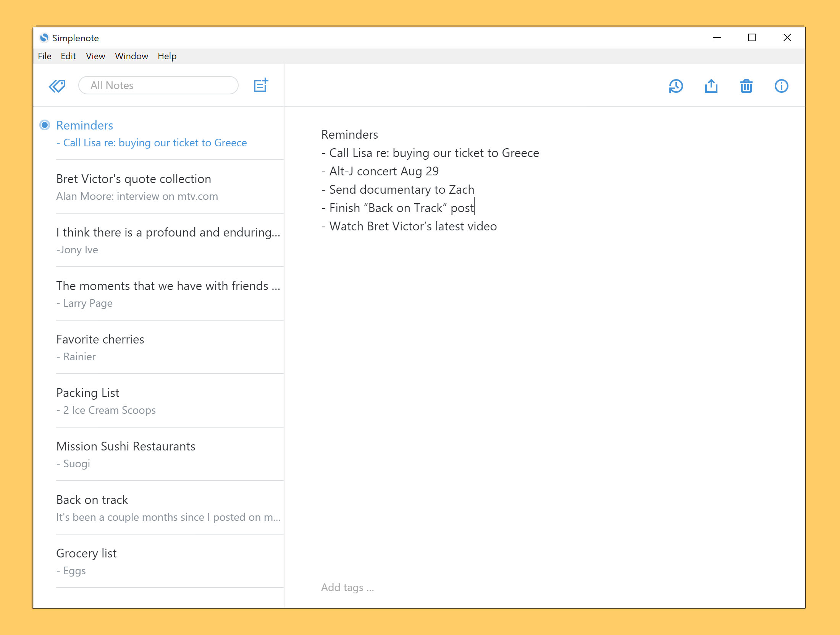The width and height of the screenshot is (840, 635).
Task: Open the Grocery list note
Action: tap(168, 561)
